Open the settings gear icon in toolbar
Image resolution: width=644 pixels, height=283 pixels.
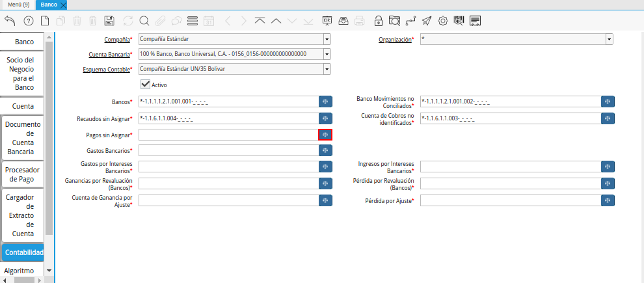tap(443, 21)
